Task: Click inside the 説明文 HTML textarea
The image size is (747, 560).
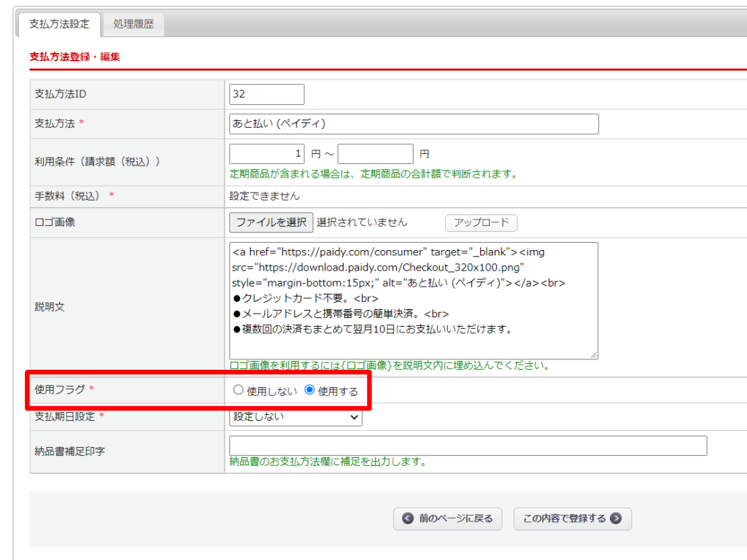Action: coord(413,300)
